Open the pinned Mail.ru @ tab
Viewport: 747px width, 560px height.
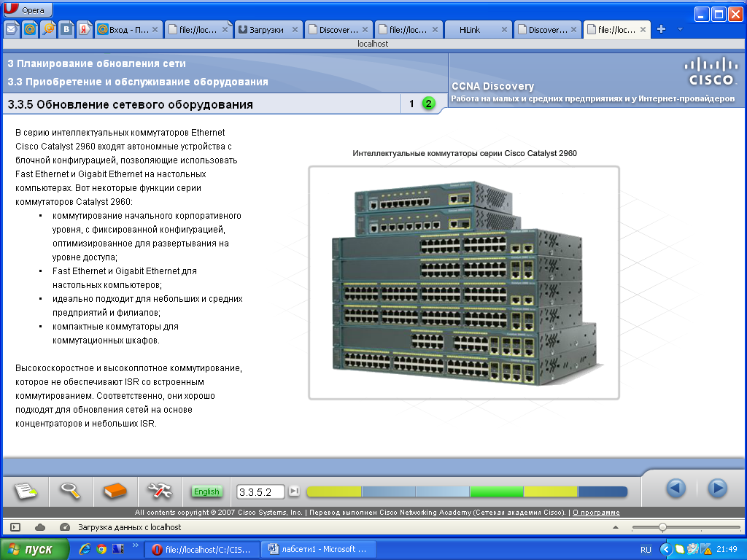[30, 29]
